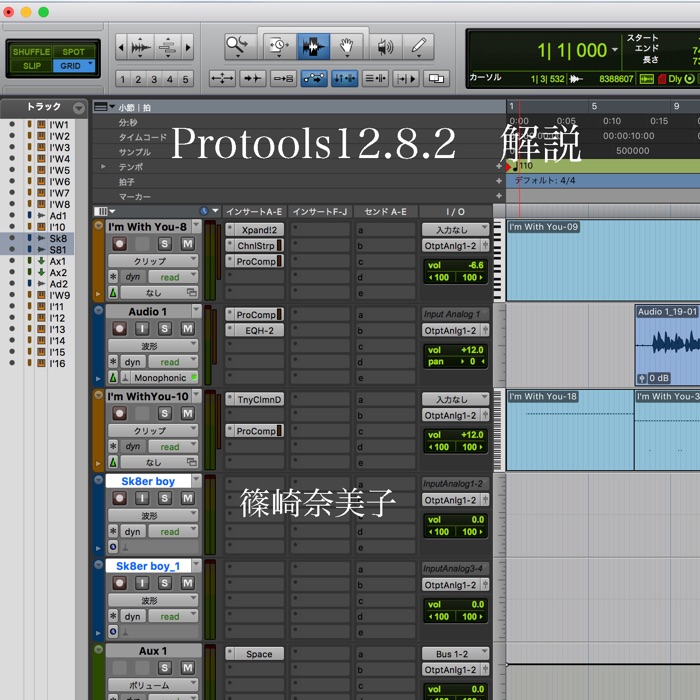Select the Zoomer tool
Viewport: 700px width, 700px height.
click(237, 46)
